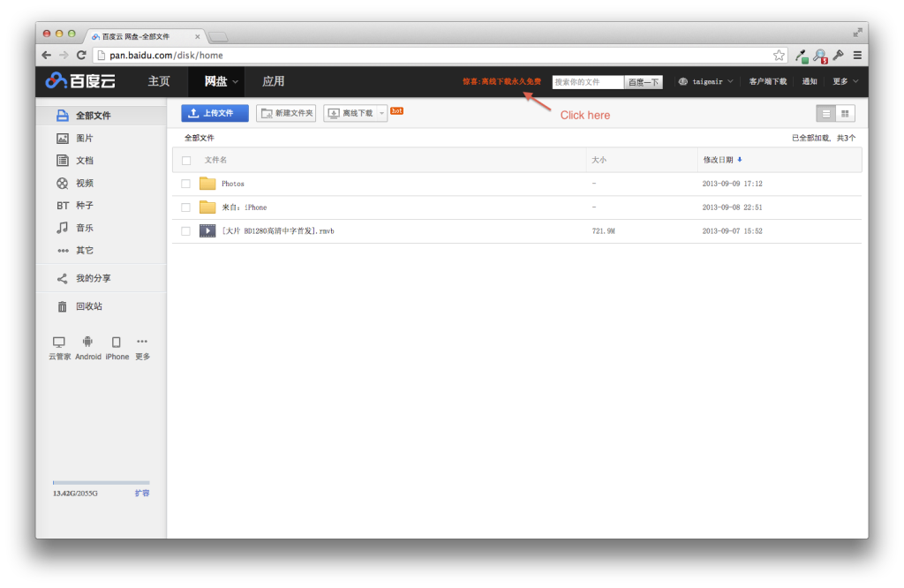This screenshot has width=904, height=588.
Task: Open the 应用 tab
Action: (x=274, y=81)
